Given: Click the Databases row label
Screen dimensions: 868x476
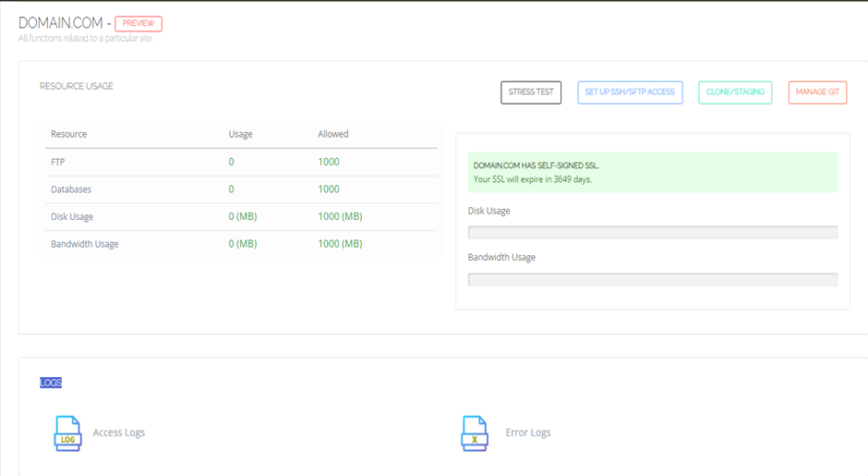Looking at the screenshot, I should click(x=71, y=189).
